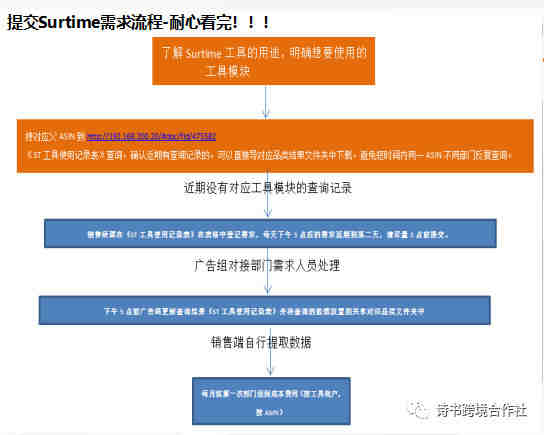Select the second blue box about query results
This screenshot has width=544, height=435.
coord(264,310)
